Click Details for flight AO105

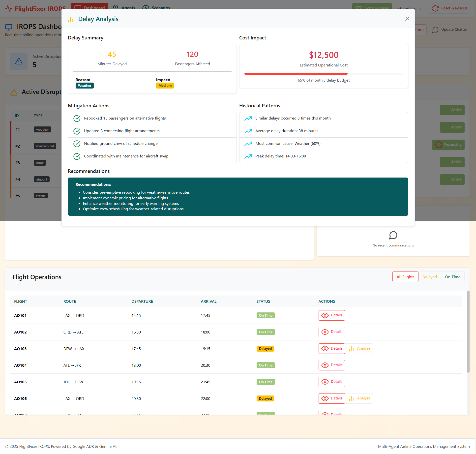pyautogui.click(x=331, y=382)
